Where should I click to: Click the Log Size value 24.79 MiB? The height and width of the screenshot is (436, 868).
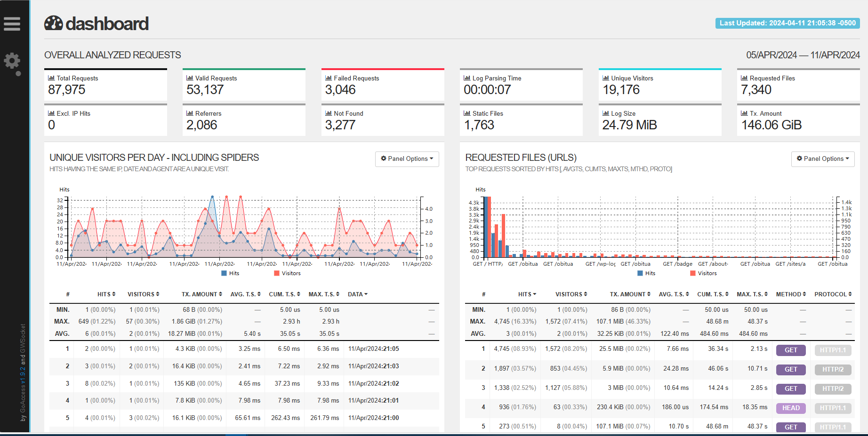tap(630, 125)
